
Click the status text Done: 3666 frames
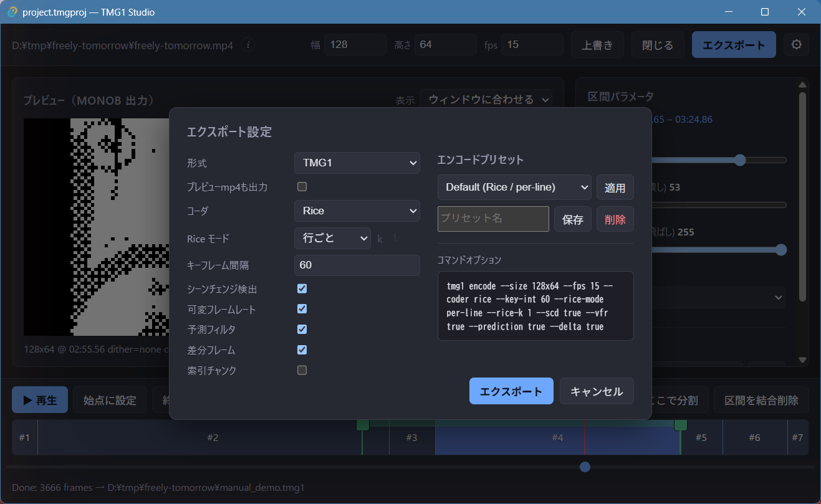158,488
